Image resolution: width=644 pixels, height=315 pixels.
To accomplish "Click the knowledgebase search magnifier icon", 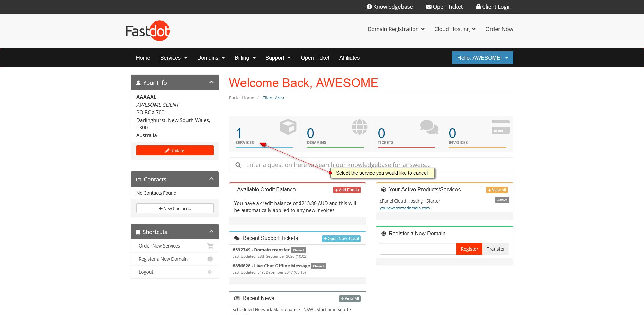I will [x=238, y=165].
